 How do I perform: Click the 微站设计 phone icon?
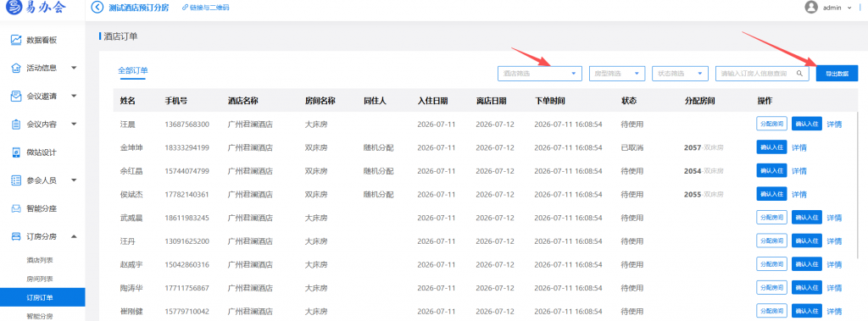click(x=16, y=152)
